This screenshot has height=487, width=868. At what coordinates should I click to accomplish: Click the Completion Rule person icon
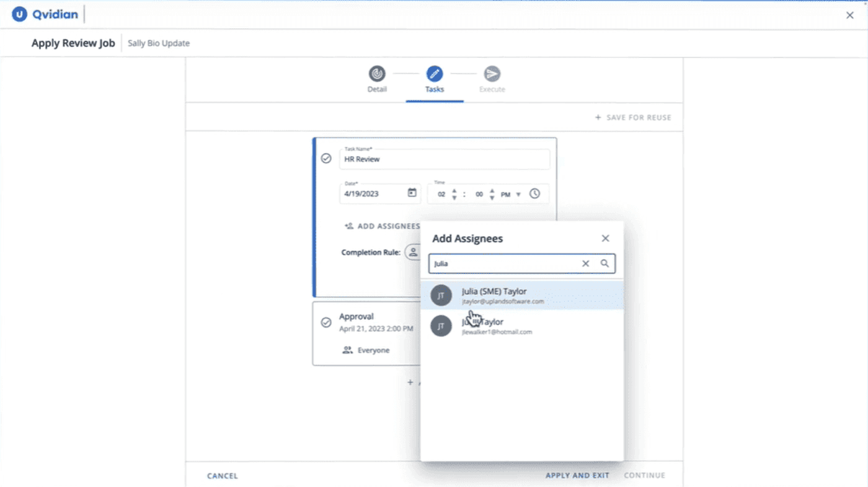click(413, 252)
